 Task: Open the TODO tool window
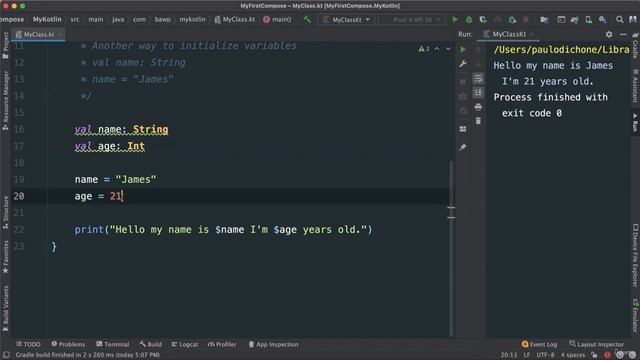coord(28,344)
